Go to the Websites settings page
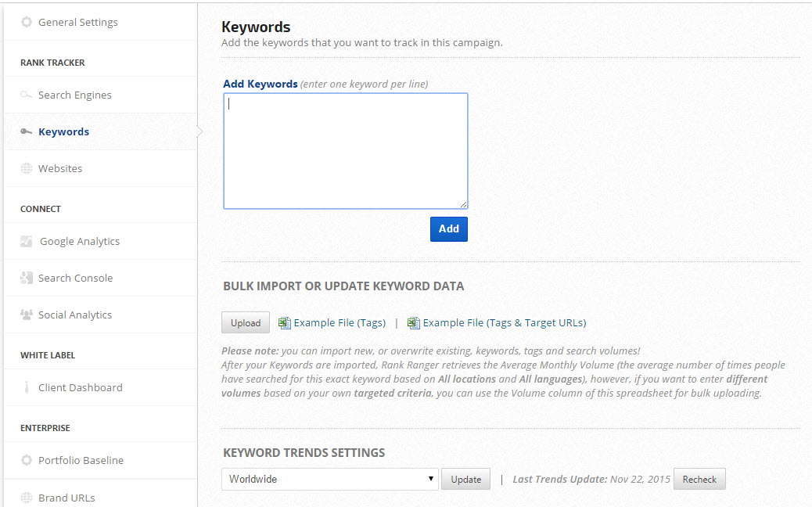The height and width of the screenshot is (507, 812). tap(60, 168)
